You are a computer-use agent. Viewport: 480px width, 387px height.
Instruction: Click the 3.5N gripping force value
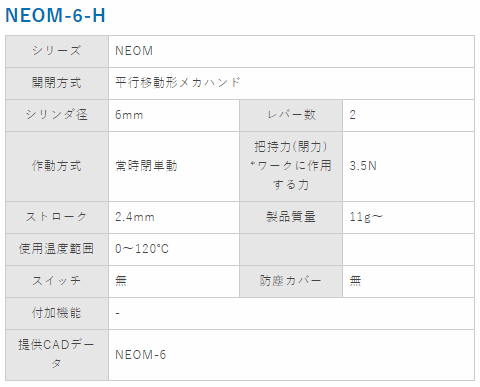pos(363,166)
